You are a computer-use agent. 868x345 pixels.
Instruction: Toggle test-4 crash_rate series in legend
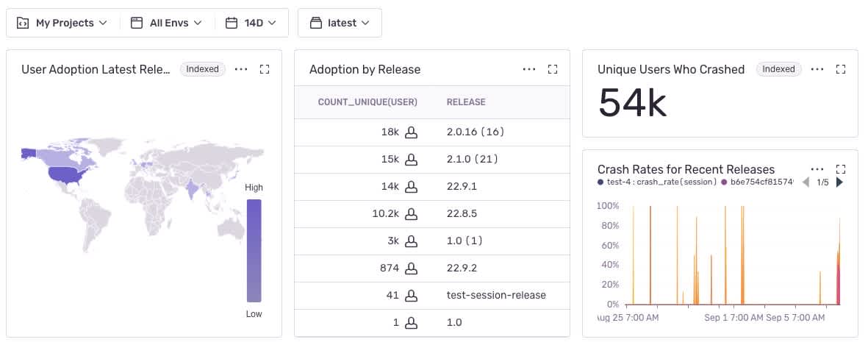(656, 182)
